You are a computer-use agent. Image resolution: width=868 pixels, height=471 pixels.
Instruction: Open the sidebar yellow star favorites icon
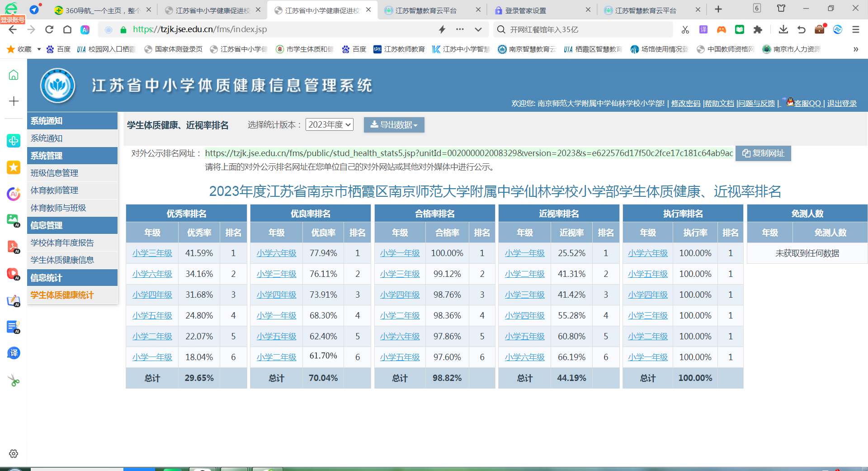[x=14, y=167]
